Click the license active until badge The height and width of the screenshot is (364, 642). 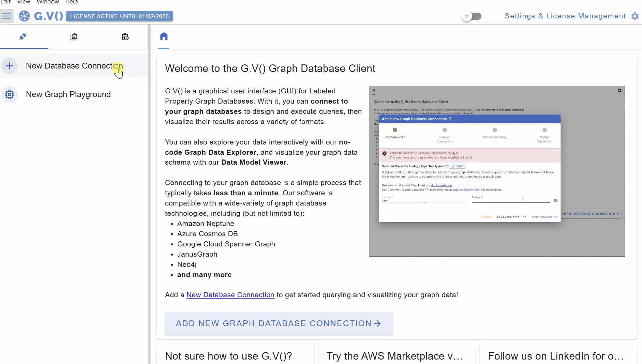[x=119, y=16]
